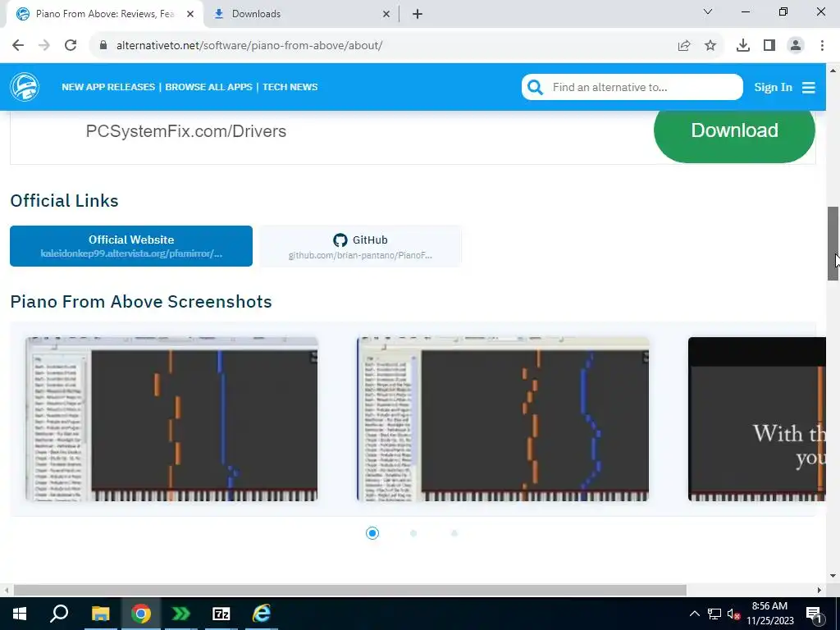Viewport: 840px width, 630px height.
Task: Reload the page with the refresh icon
Action: point(71,45)
